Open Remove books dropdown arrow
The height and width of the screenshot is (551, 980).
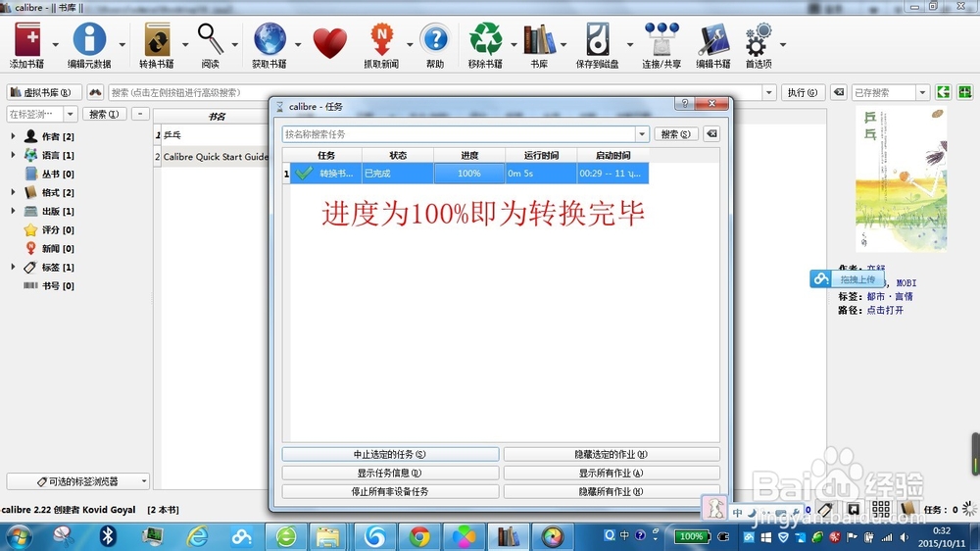[514, 44]
